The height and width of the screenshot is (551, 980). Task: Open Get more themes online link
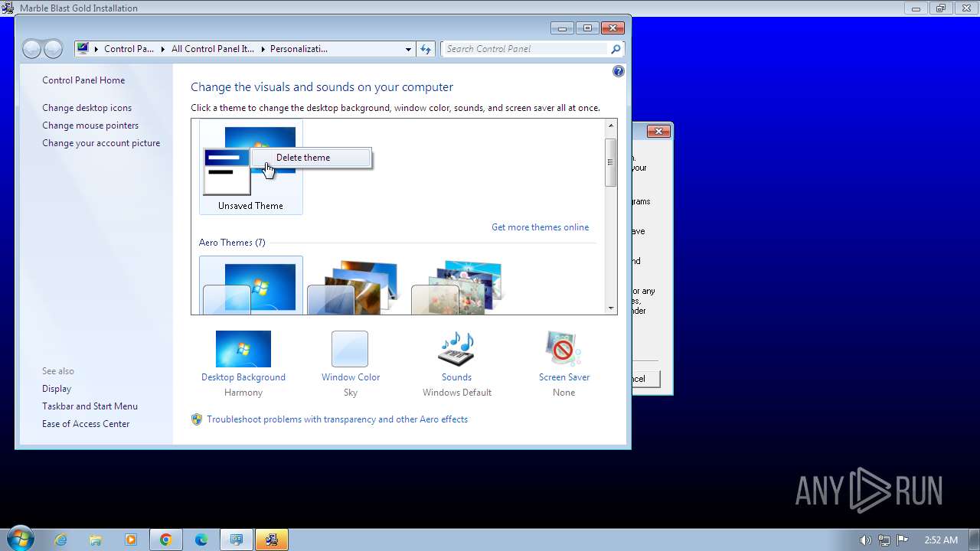click(540, 227)
